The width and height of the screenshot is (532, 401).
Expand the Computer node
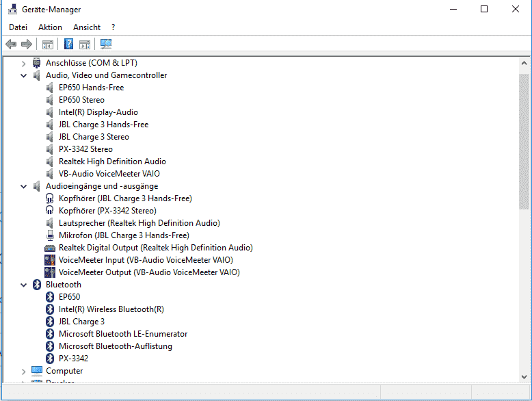(23, 372)
